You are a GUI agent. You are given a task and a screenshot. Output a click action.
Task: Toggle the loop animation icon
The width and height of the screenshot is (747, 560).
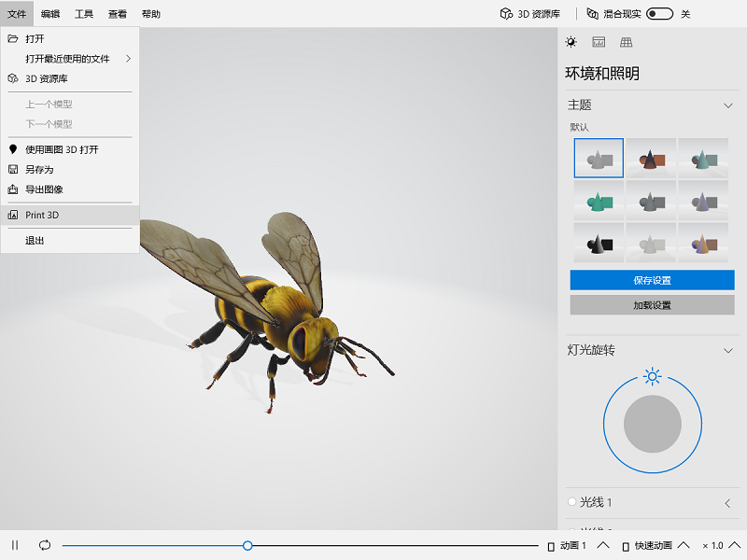coord(45,545)
